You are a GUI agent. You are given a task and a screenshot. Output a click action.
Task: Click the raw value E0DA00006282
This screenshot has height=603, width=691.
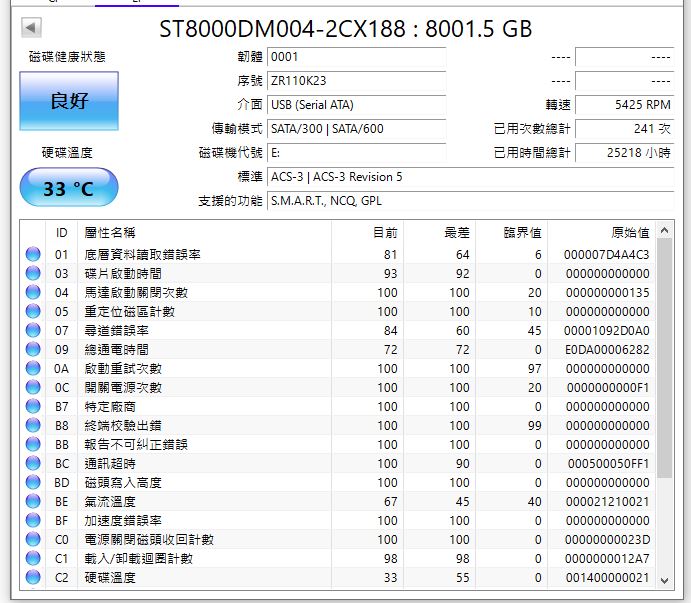tap(607, 349)
